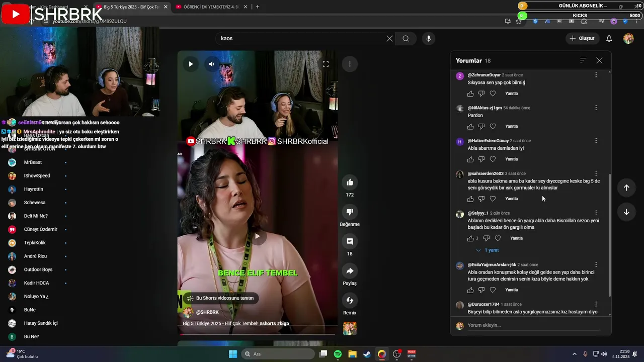644x362 pixels.
Task: Open Kadir HOCA subscription in sidebar
Action: click(38, 283)
